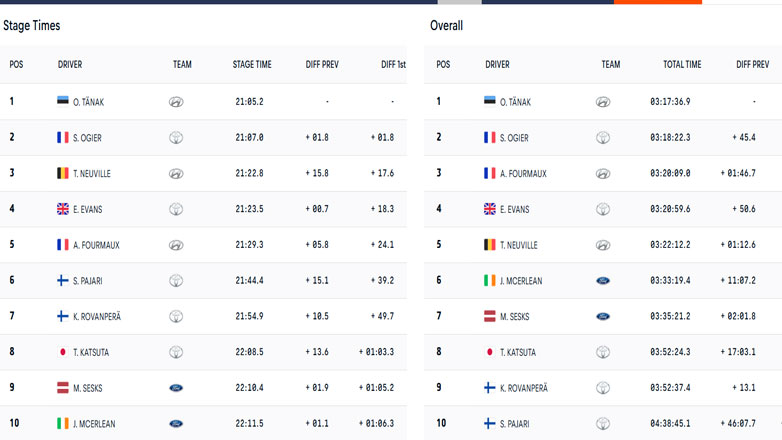The height and width of the screenshot is (440, 782).
Task: Click the Hyundai logo in Tänak's Stage Times row
Action: tap(176, 102)
